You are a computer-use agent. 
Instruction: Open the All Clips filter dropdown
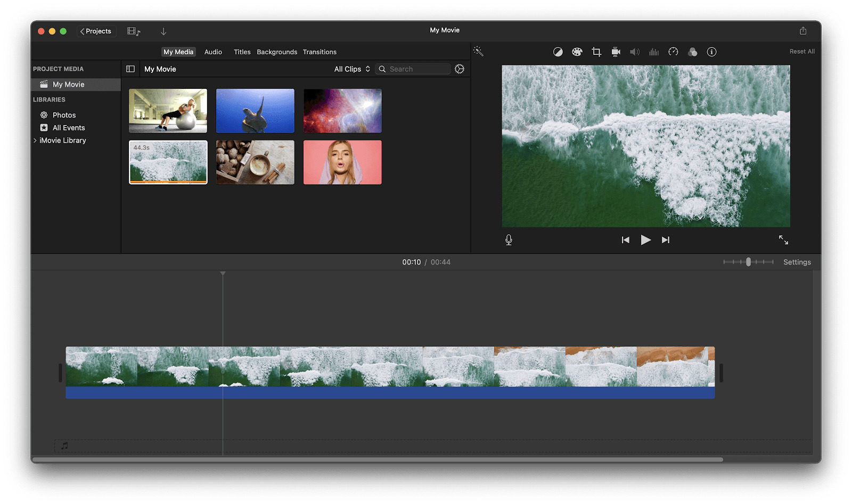click(351, 69)
